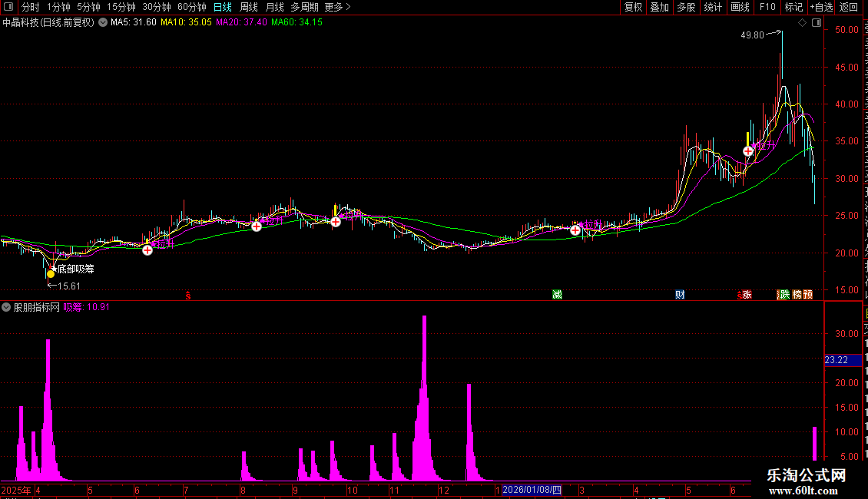868x499 pixels.
Task: Select the 15分钟 period tab
Action: coord(121,7)
